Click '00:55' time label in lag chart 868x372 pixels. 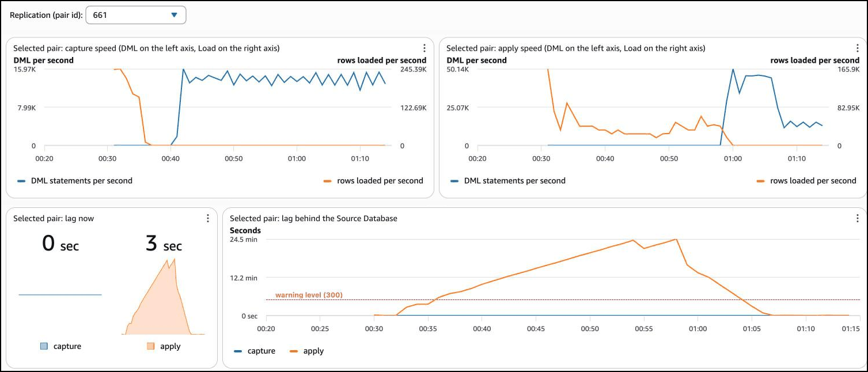click(x=643, y=329)
